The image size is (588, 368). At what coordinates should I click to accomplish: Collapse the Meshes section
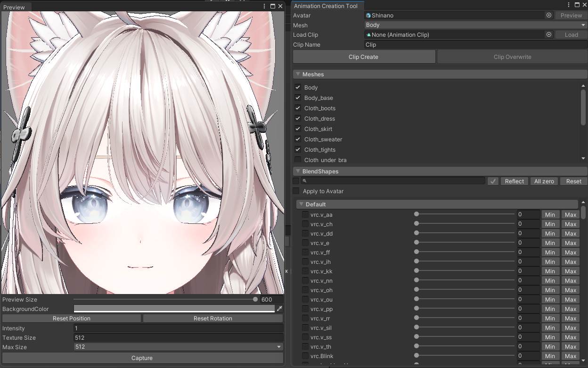click(x=298, y=74)
